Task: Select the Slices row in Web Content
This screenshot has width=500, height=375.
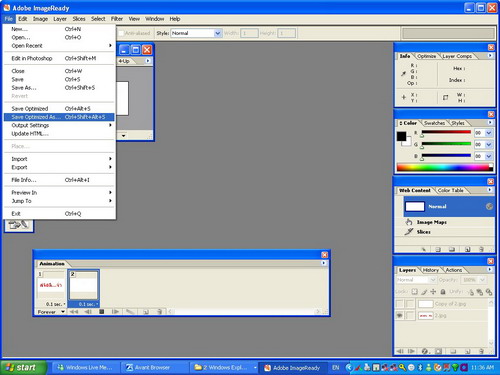Action: (445, 232)
